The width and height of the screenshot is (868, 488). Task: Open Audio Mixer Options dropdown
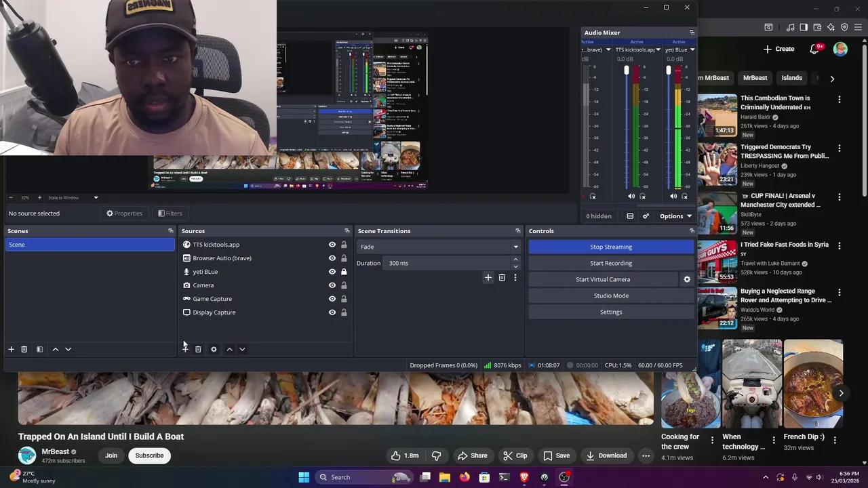[x=675, y=216]
